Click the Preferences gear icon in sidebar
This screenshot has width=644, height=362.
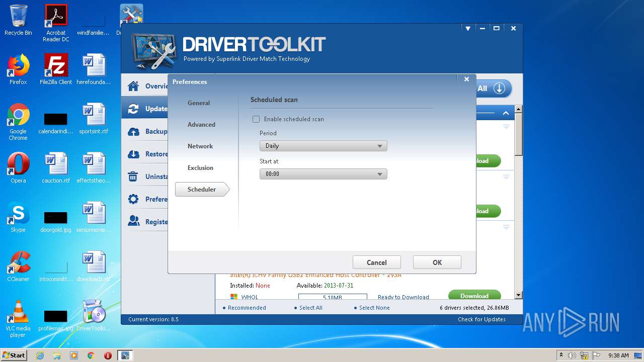click(133, 199)
